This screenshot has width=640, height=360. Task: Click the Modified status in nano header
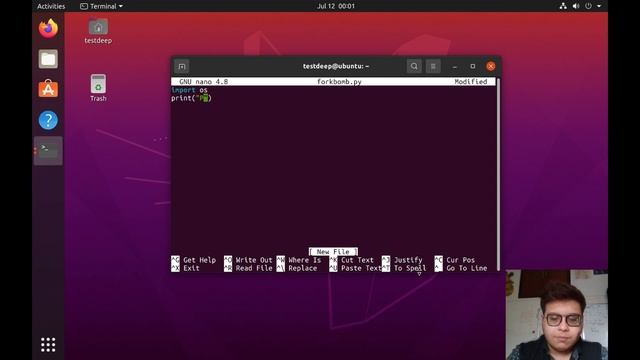click(x=471, y=82)
